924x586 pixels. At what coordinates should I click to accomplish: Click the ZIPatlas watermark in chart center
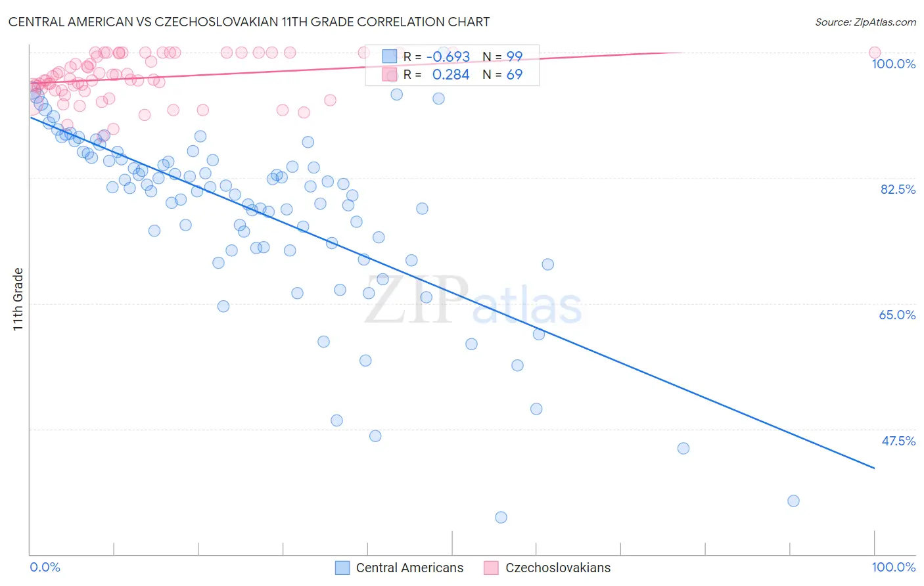[473, 300]
